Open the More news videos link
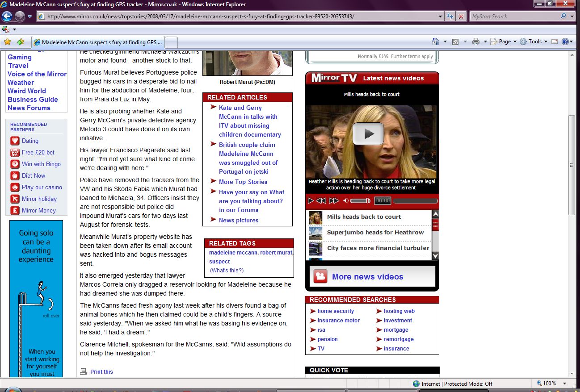Image resolution: width=580 pixels, height=392 pixels. [x=367, y=277]
